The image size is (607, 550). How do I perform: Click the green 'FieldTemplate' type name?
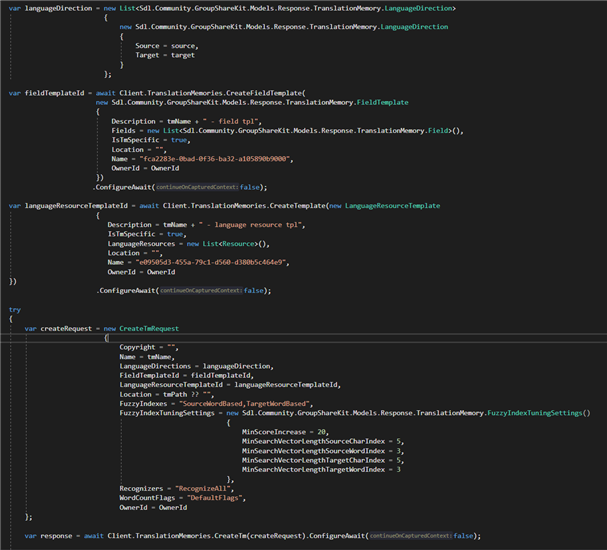tap(382, 102)
